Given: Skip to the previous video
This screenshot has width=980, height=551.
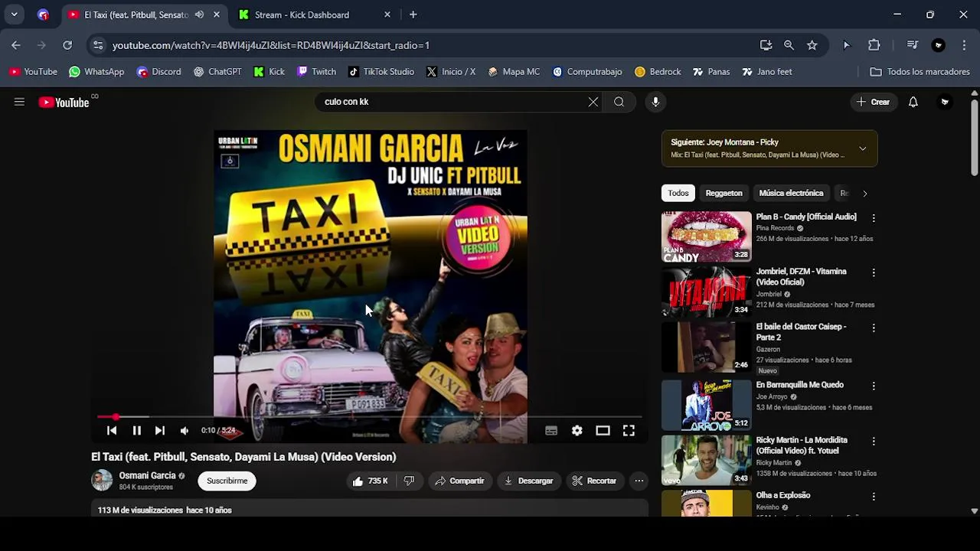Looking at the screenshot, I should 112,431.
